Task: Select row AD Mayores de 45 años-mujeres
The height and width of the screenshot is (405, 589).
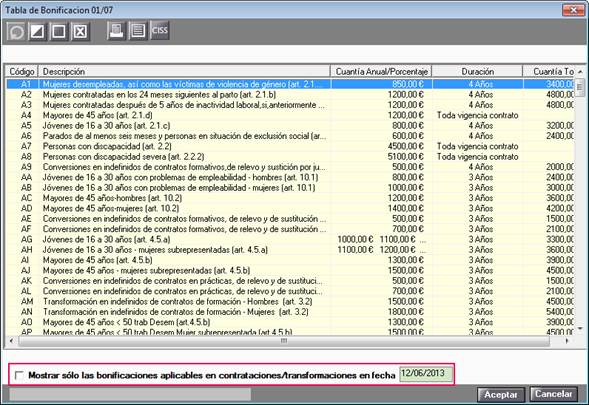Action: tap(290, 208)
